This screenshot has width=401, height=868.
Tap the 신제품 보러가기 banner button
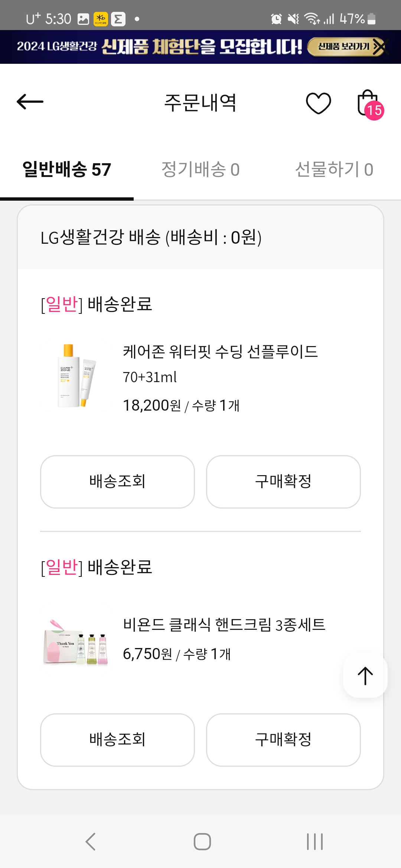click(343, 47)
